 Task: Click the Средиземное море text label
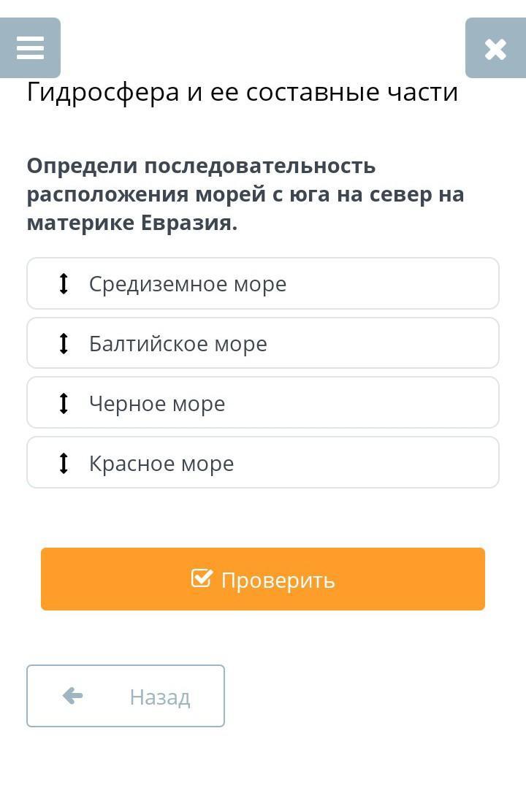[x=188, y=284]
